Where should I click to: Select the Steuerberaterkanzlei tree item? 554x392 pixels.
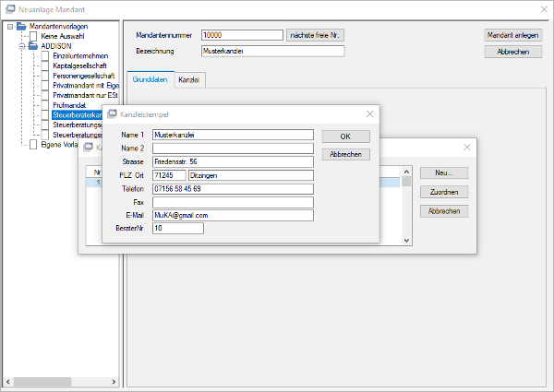pos(77,115)
